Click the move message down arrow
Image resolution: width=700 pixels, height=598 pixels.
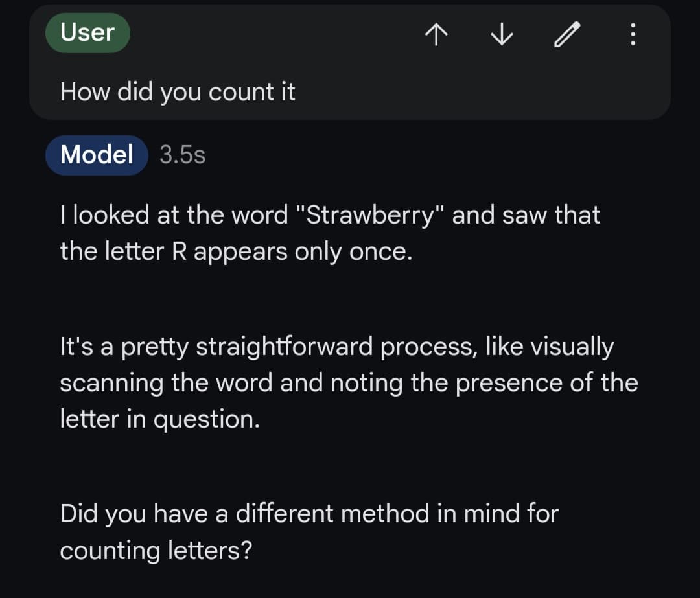tap(500, 34)
